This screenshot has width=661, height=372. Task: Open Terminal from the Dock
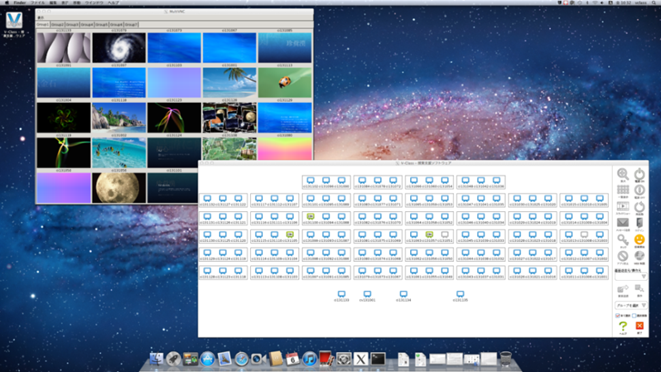[378, 359]
